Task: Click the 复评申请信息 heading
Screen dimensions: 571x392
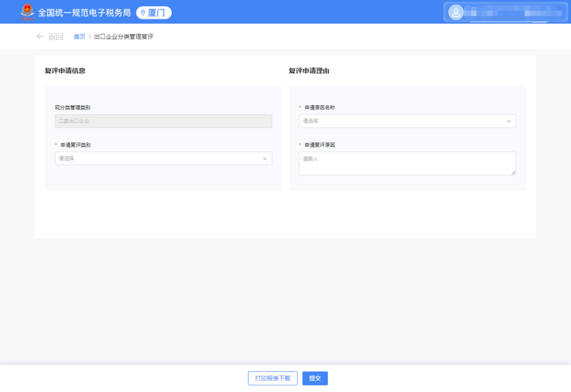Action: pyautogui.click(x=65, y=71)
